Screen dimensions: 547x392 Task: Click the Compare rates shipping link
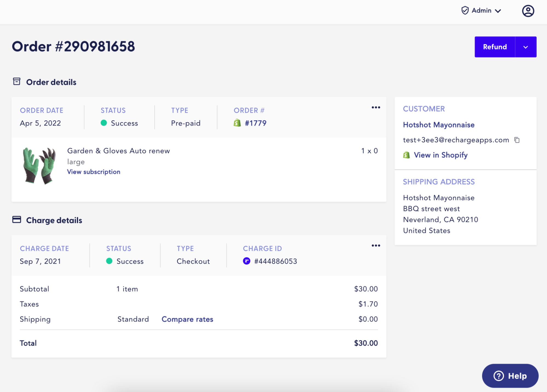pyautogui.click(x=187, y=319)
